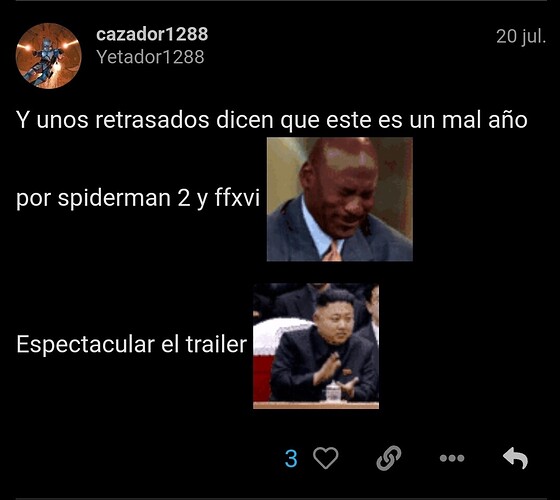Click the word 'ffxvi' in the post

click(237, 197)
